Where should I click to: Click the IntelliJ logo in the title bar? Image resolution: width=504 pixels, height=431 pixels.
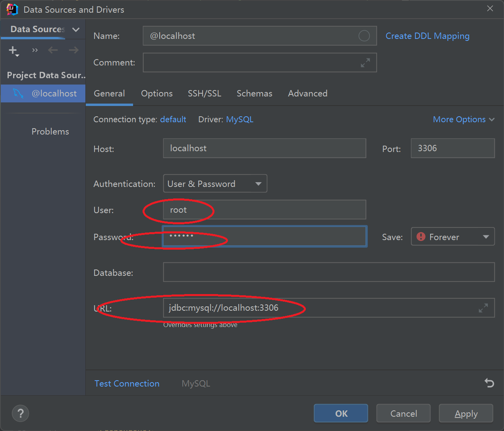12,10
